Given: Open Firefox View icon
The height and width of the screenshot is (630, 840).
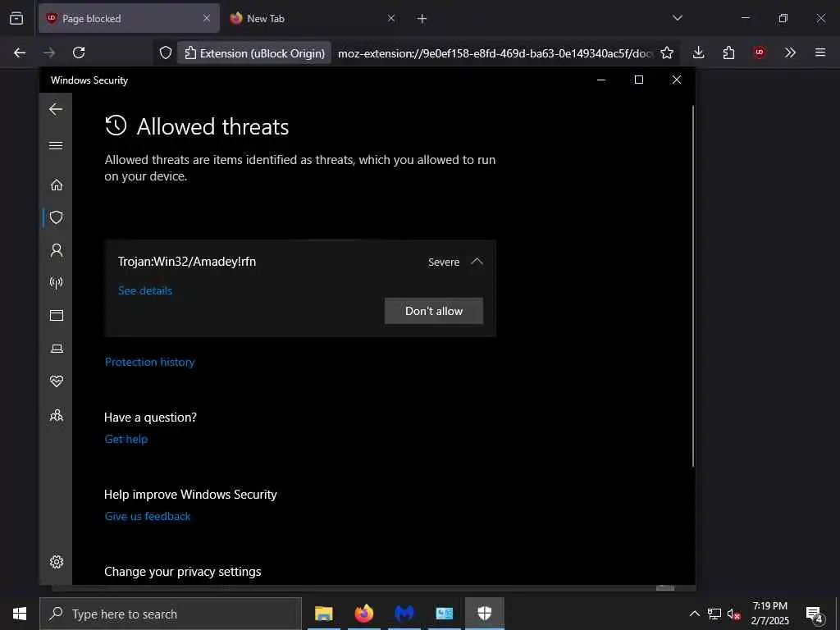Looking at the screenshot, I should (x=16, y=18).
